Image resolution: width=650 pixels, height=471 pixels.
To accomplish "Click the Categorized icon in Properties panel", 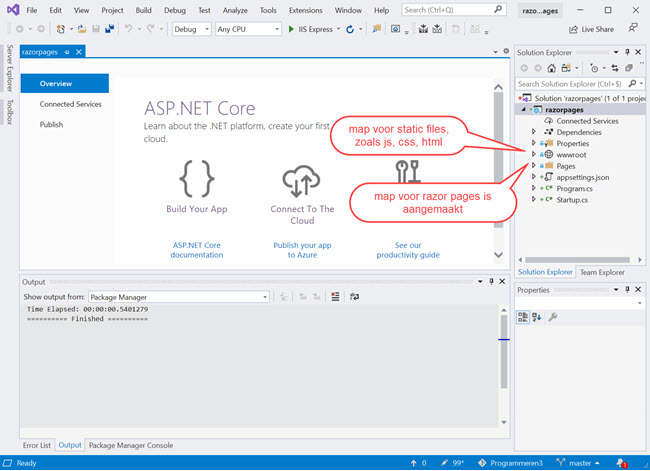I will (523, 317).
